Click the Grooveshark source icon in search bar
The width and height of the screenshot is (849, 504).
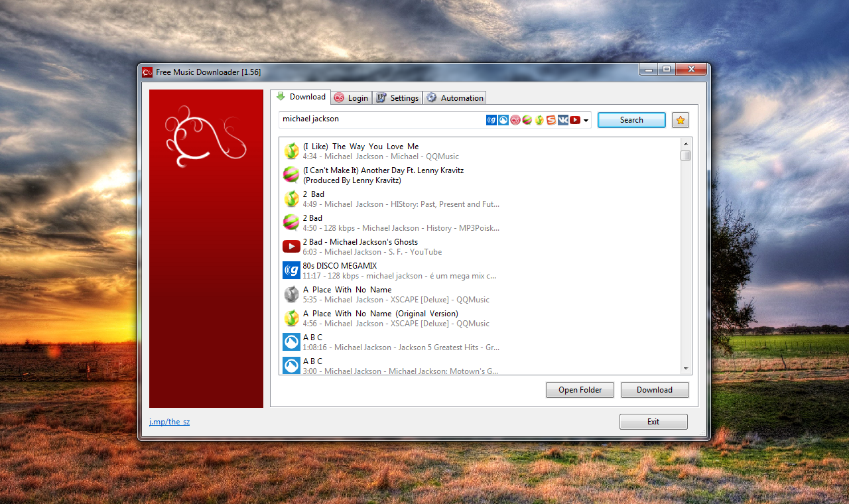(x=503, y=120)
